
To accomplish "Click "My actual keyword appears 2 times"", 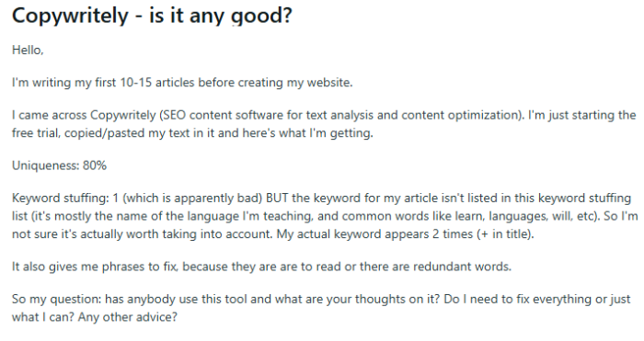I will (x=375, y=234).
